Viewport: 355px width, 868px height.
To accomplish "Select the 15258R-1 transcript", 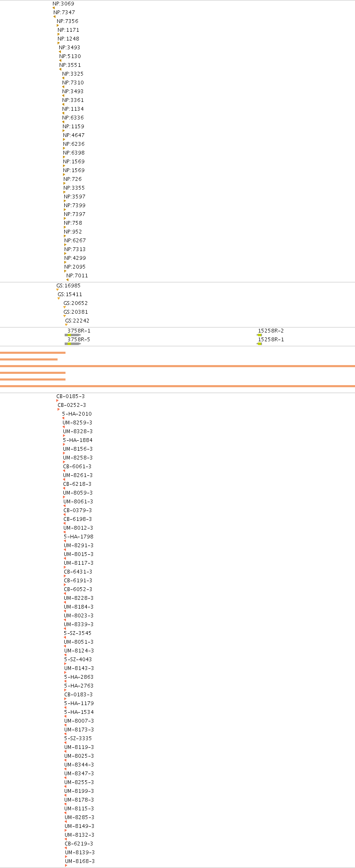I will point(271,340).
